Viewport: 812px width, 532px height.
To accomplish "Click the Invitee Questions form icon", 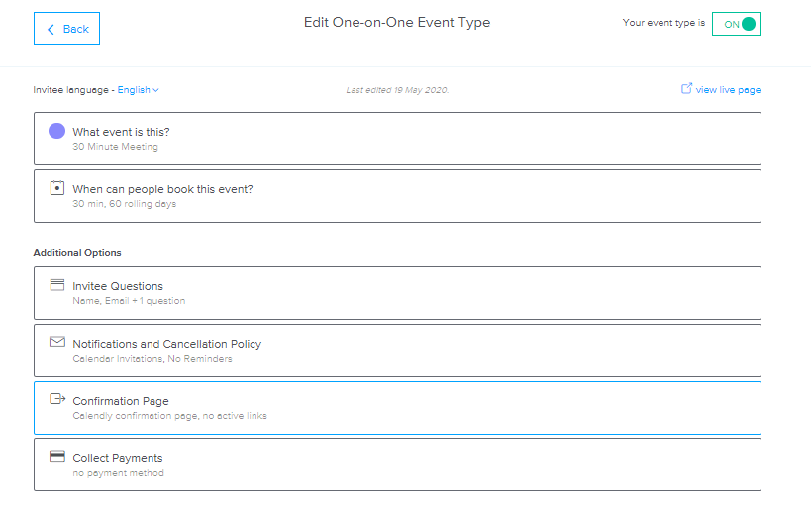I will click(x=57, y=285).
